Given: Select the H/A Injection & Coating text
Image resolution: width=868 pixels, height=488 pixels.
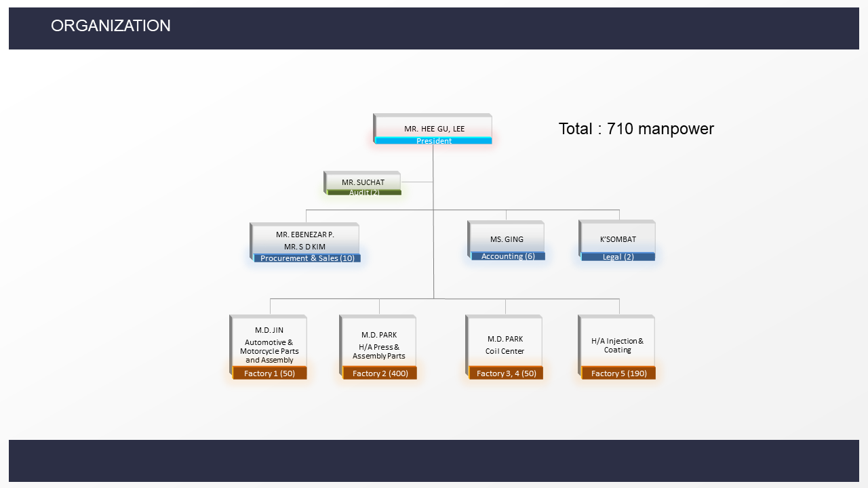Looking at the screenshot, I should point(617,346).
